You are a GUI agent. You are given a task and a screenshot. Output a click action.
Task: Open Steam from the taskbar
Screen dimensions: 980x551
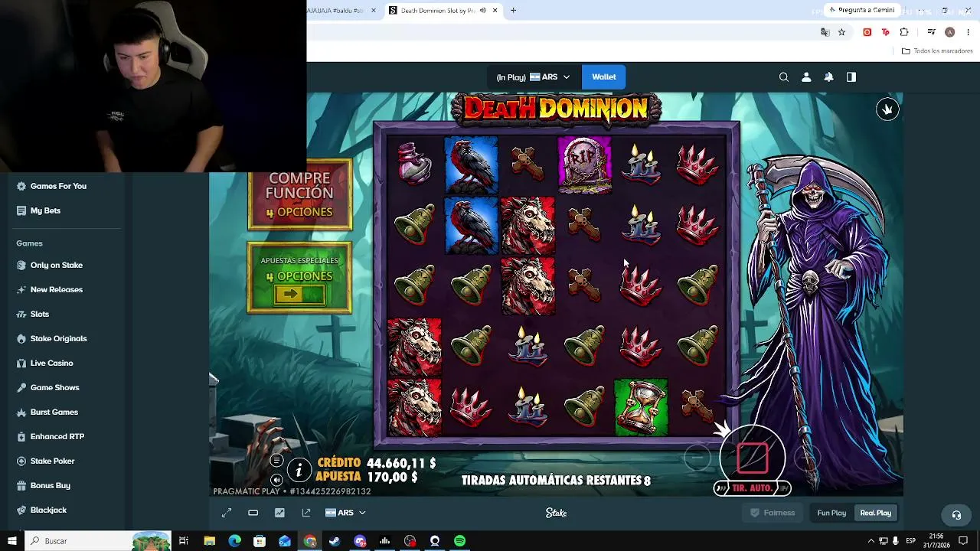[x=335, y=541]
